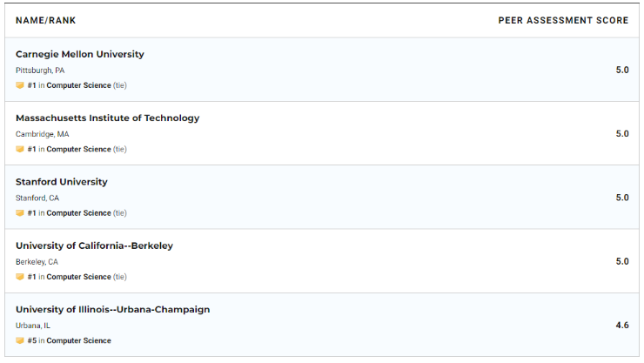Select the Stanford University school name
The image size is (644, 363).
pyautogui.click(x=62, y=182)
